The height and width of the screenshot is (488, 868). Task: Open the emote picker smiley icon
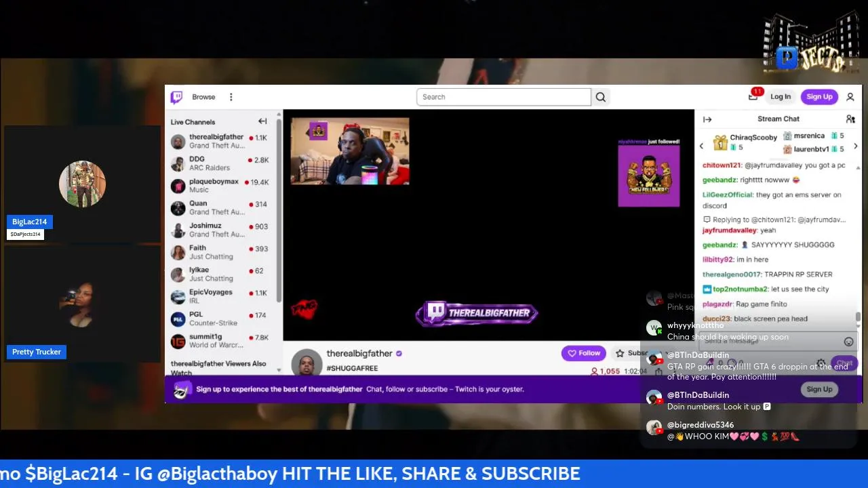coord(848,342)
